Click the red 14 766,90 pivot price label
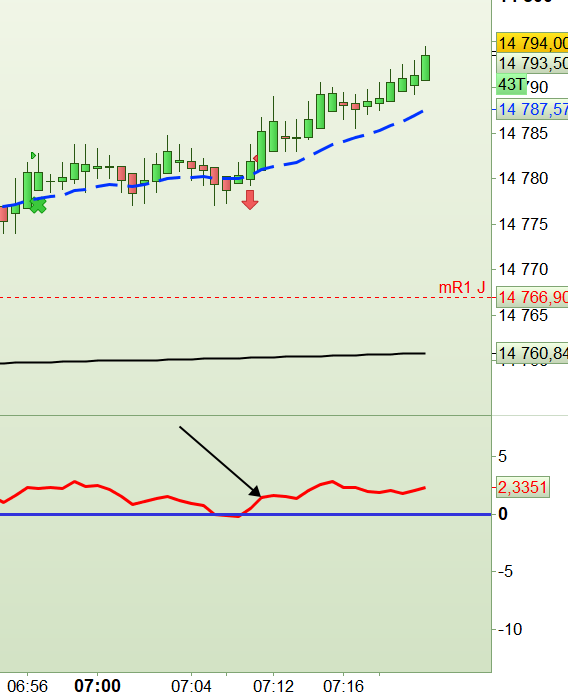The height and width of the screenshot is (696, 568). coord(532,297)
